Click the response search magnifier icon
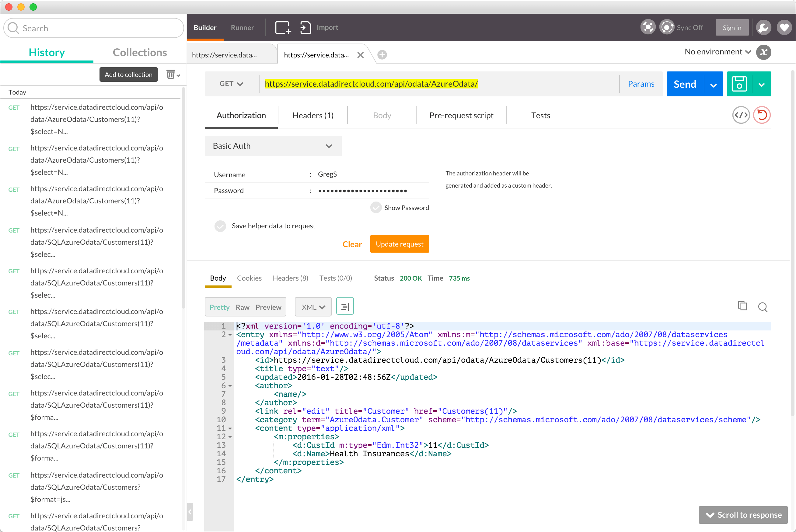The image size is (796, 532). 763,307
